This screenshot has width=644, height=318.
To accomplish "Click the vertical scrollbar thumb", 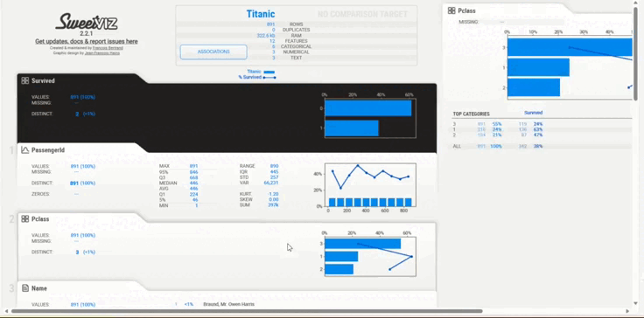I will click(x=636, y=53).
